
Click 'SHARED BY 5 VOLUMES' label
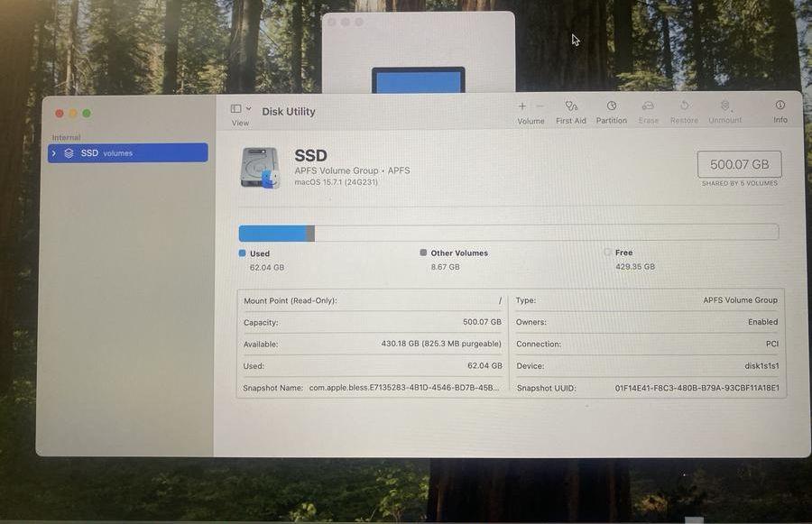coord(740,183)
